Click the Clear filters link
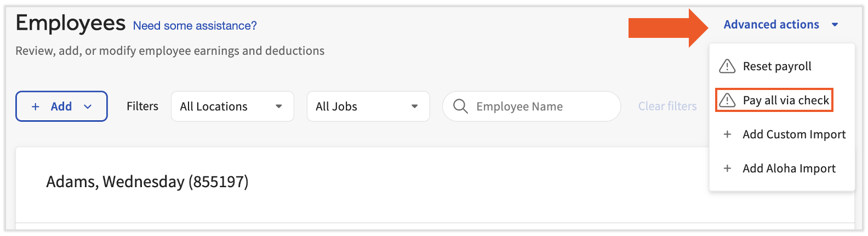 [667, 106]
